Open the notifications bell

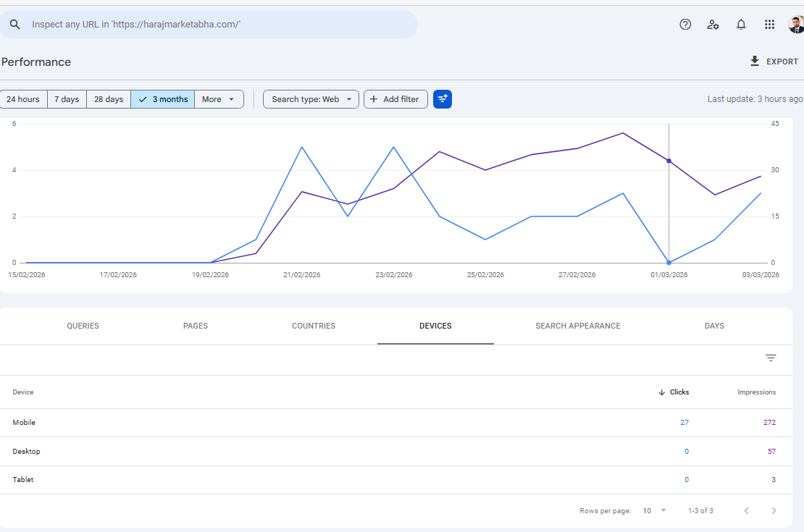741,24
